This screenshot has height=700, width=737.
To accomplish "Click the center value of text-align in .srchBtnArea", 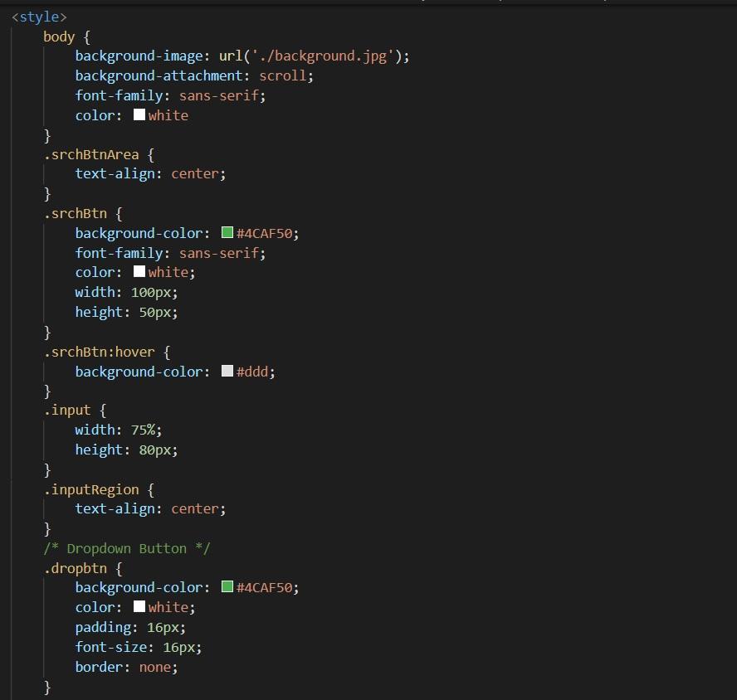I will [194, 173].
